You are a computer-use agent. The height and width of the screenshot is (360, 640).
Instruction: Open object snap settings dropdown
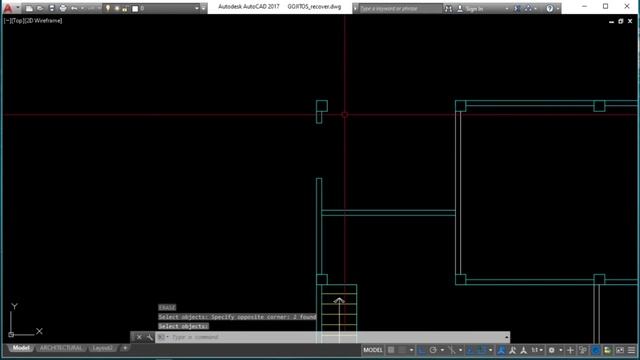click(x=491, y=350)
